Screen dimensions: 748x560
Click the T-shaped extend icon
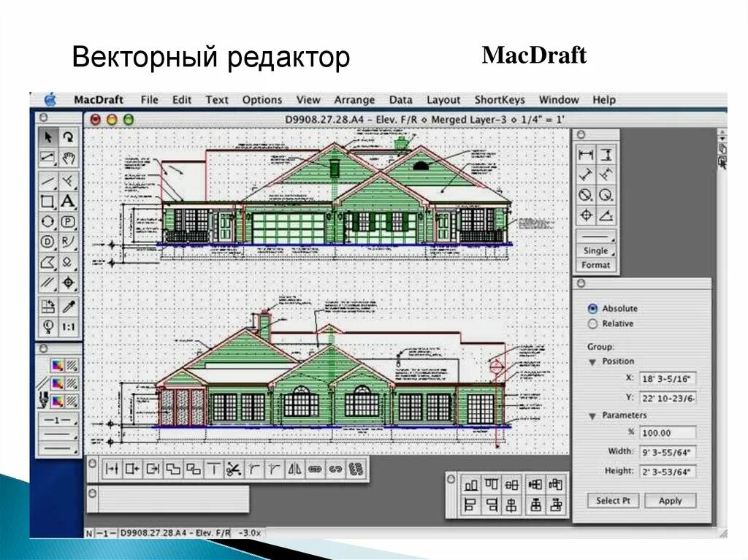point(213,469)
